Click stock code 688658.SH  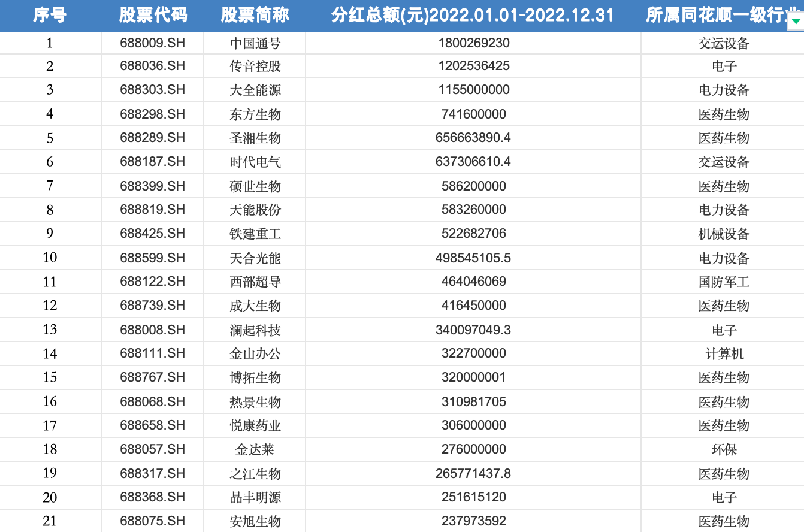coord(153,425)
